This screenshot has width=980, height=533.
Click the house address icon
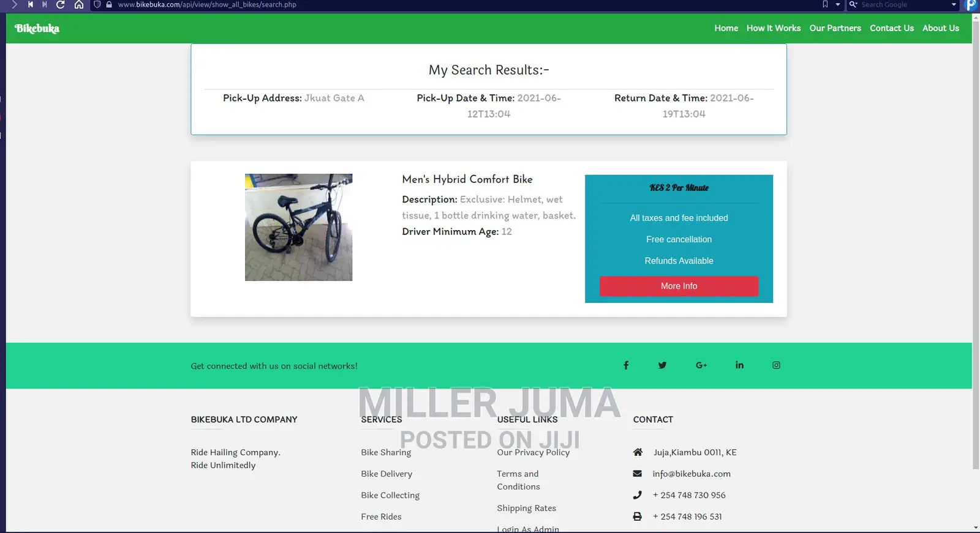(x=638, y=452)
